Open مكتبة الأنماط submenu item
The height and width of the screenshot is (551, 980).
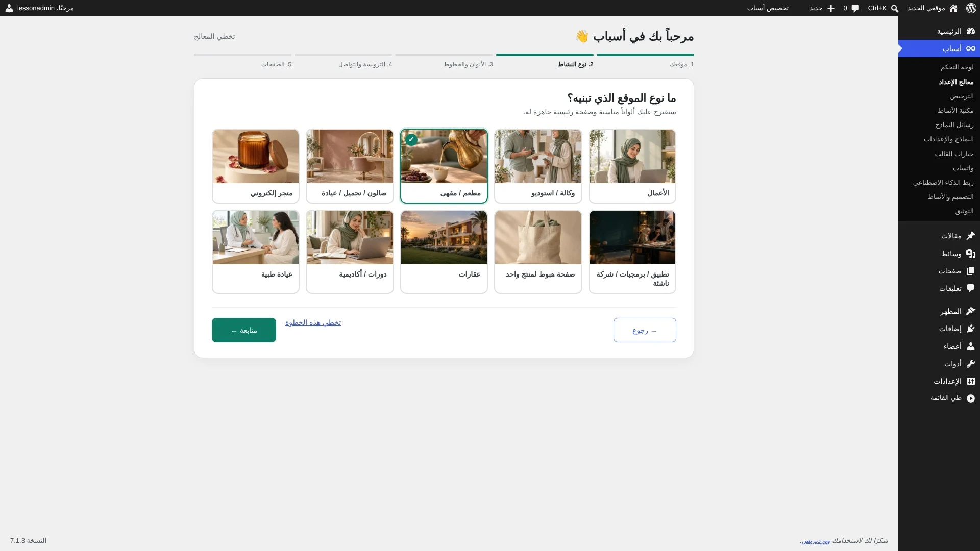pyautogui.click(x=955, y=110)
